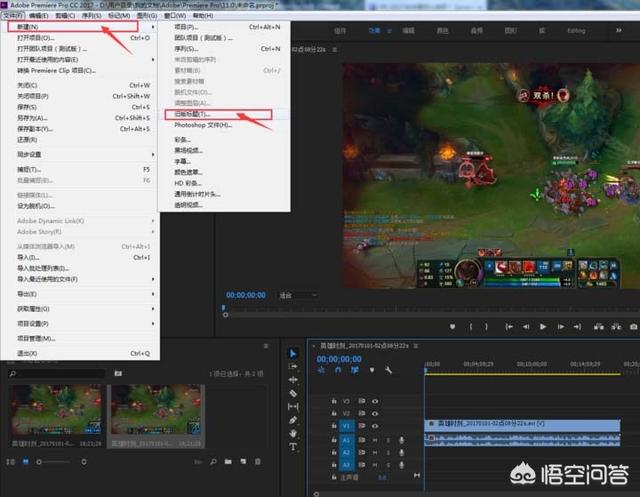640x497 pixels.
Task: Open the 窗口(W) menu
Action: [x=175, y=16]
